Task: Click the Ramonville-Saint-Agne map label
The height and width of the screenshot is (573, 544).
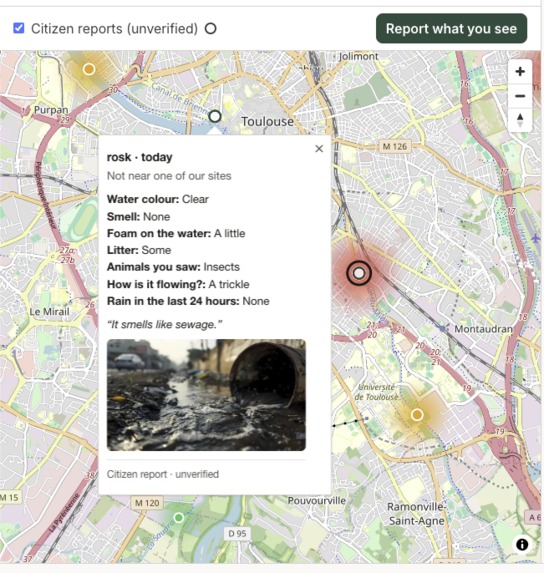Action: (416, 514)
